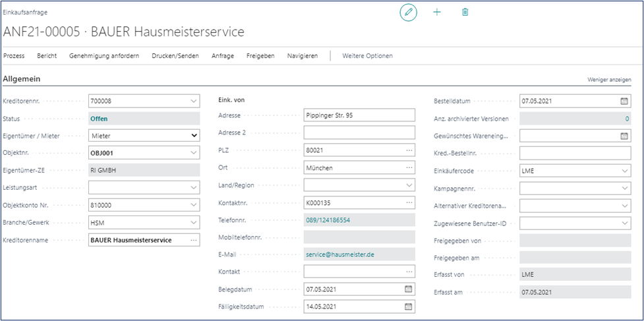
Task: Open the Bestelldatum calendar picker
Action: point(624,102)
